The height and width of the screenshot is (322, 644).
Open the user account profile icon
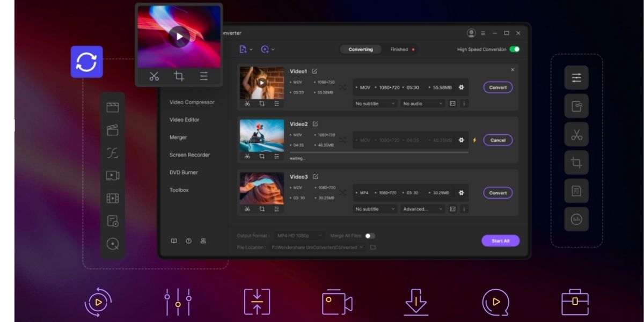[471, 33]
